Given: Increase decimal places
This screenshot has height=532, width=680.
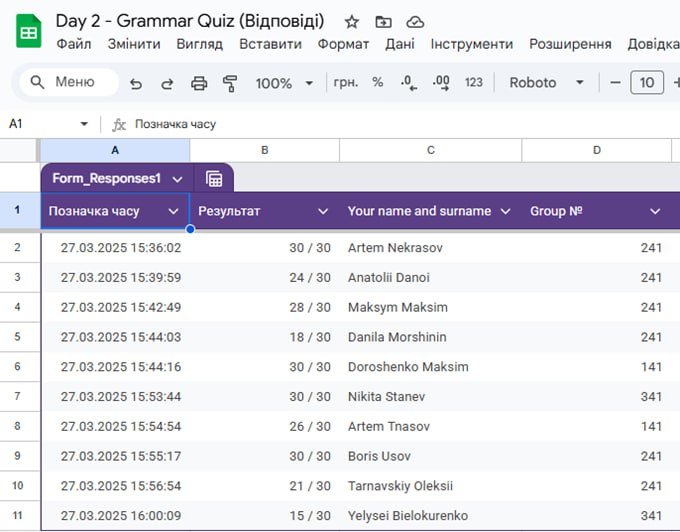Looking at the screenshot, I should pos(441,82).
